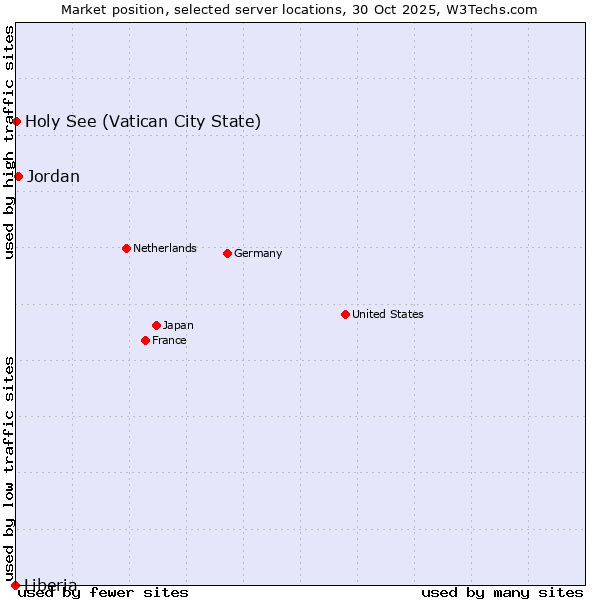Click the "Holy See (Vatican City State)" label
This screenshot has height=600, width=600.
point(143,122)
